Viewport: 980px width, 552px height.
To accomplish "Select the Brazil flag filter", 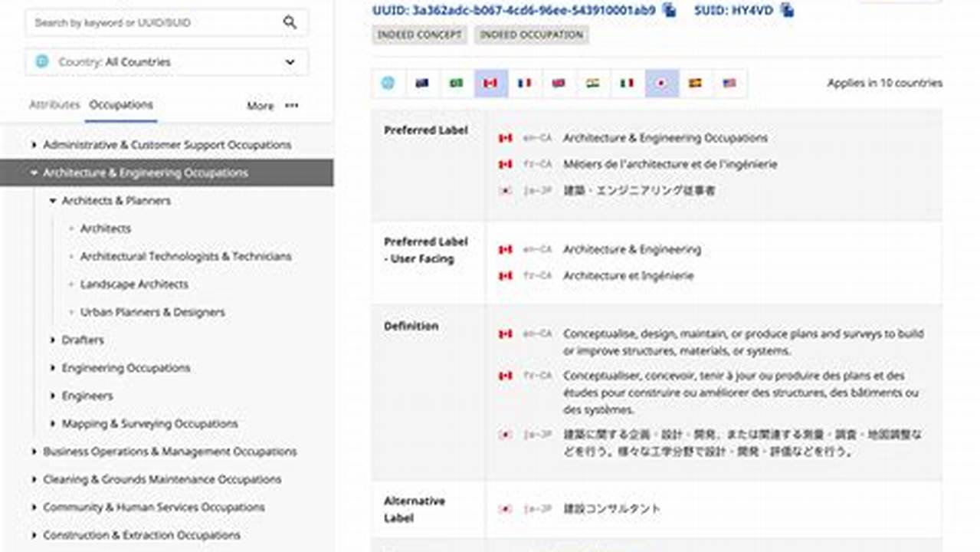I will pos(457,83).
